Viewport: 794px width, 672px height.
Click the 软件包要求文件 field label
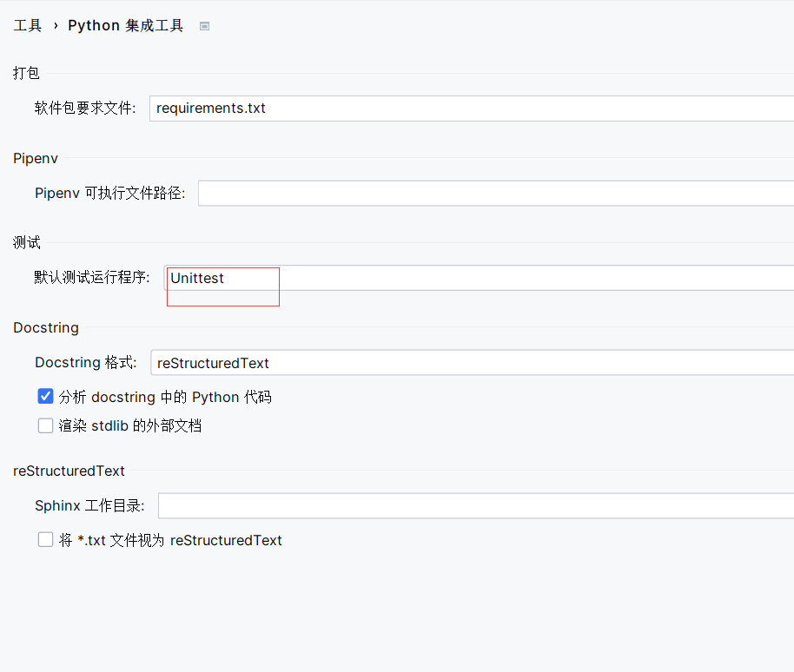coord(85,109)
